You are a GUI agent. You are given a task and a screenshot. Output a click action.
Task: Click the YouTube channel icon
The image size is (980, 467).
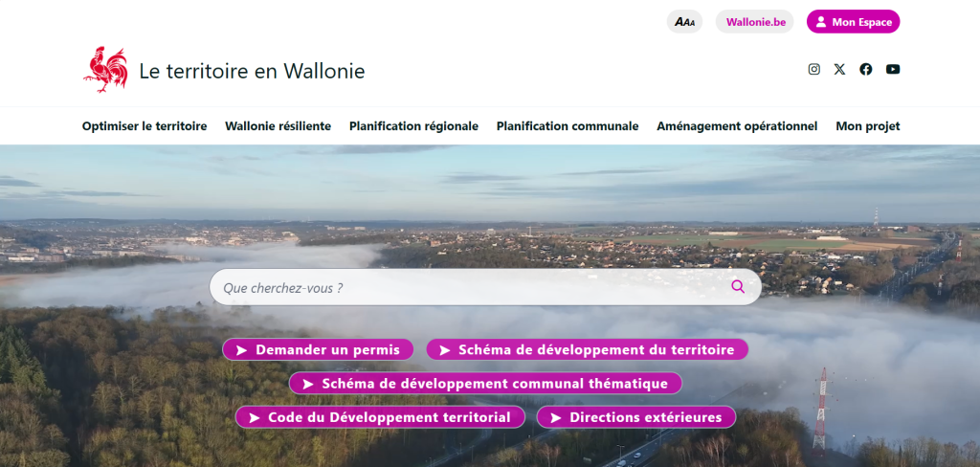click(x=893, y=69)
